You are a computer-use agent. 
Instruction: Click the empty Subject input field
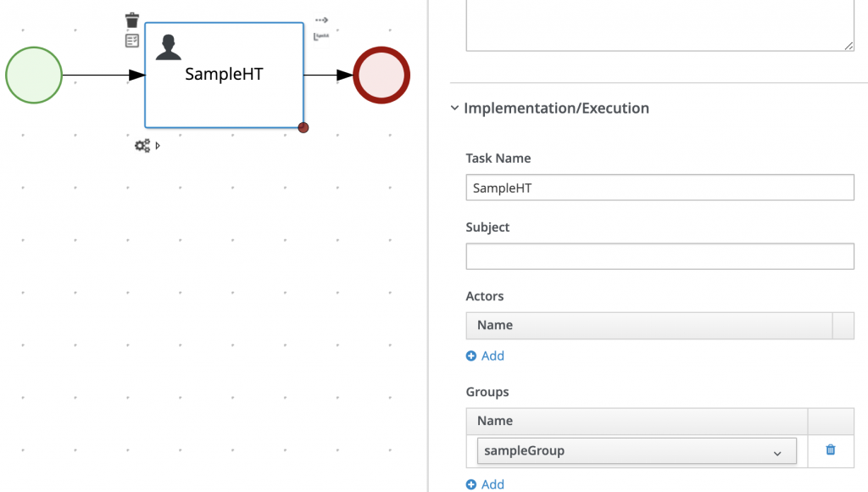tap(659, 256)
